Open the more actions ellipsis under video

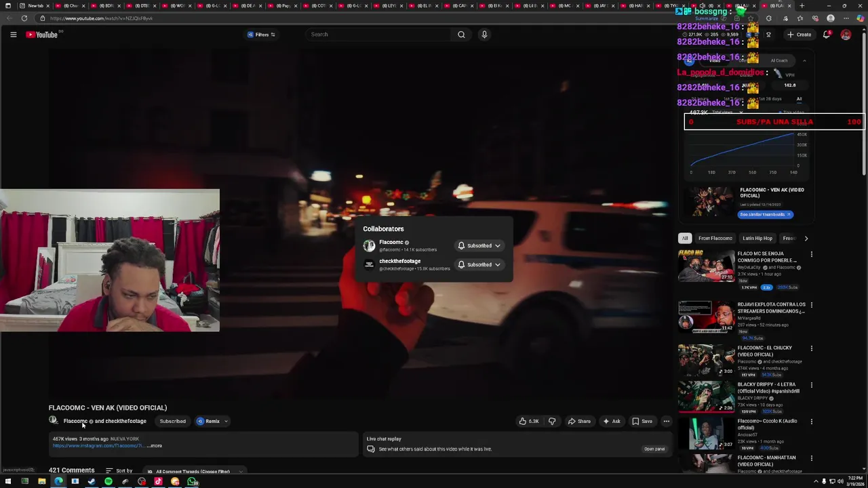coord(666,422)
